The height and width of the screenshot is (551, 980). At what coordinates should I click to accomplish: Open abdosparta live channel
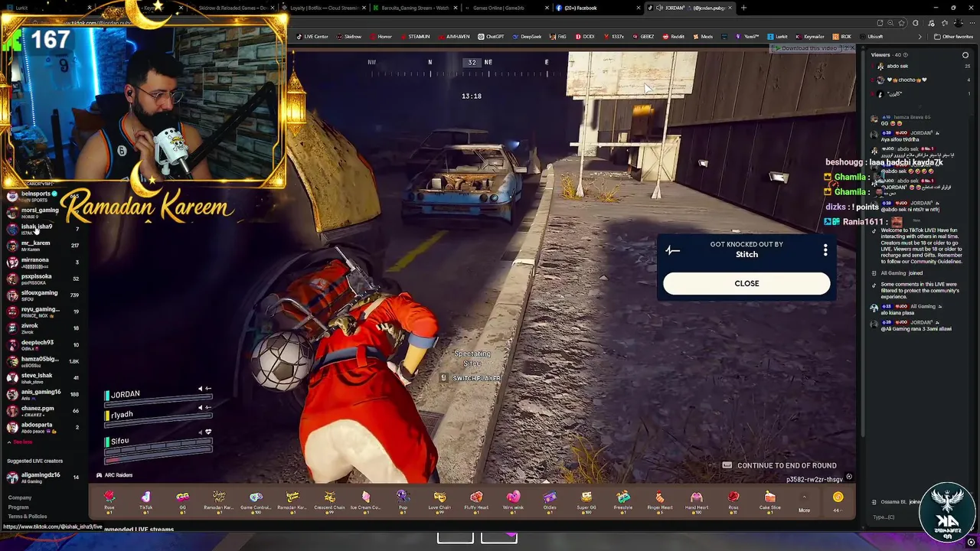pos(42,427)
